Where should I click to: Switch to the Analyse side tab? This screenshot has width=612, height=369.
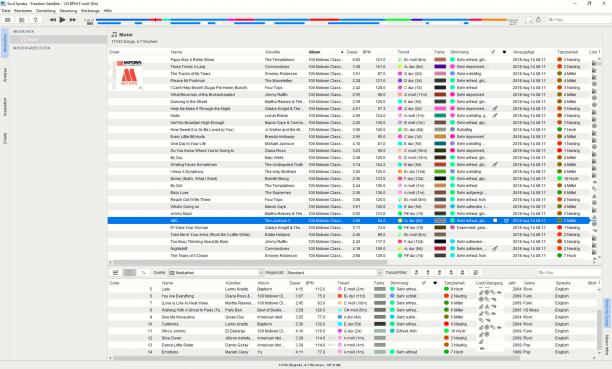click(5, 75)
